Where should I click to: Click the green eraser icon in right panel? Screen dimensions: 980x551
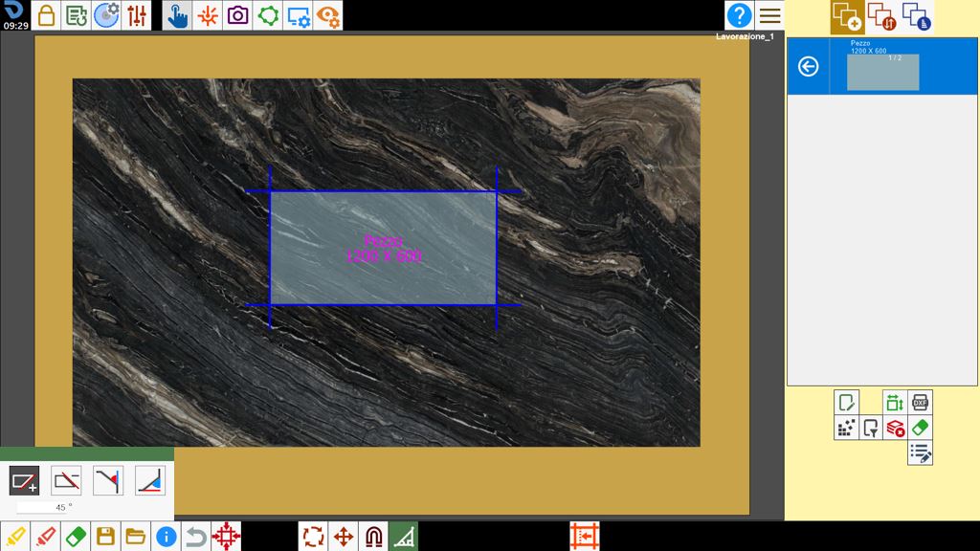coord(920,428)
